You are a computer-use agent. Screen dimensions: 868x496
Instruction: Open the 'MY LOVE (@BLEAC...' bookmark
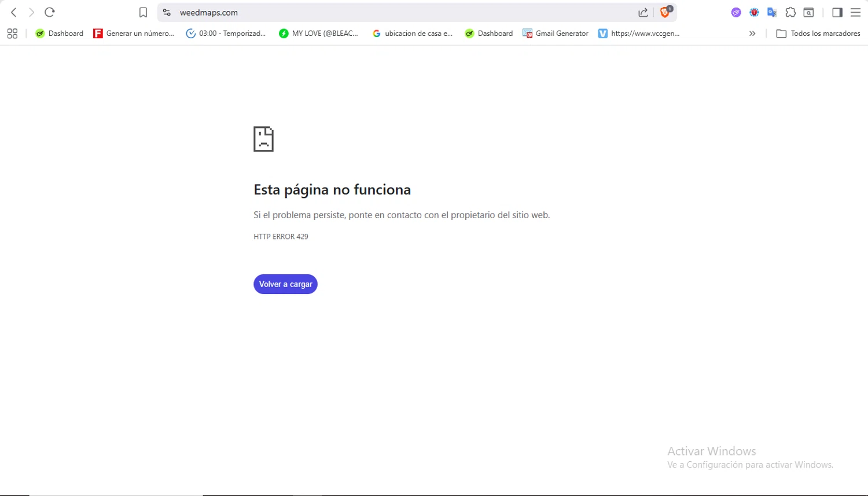point(318,34)
